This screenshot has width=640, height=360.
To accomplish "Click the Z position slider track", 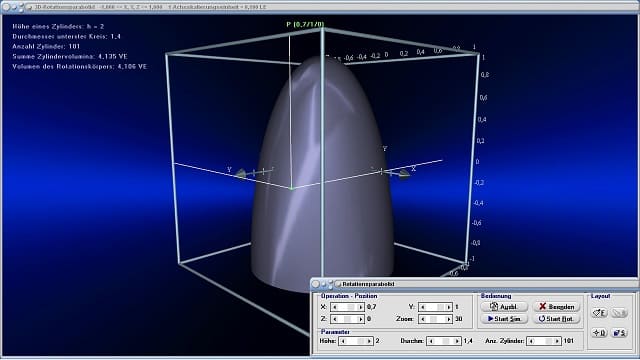I will pyautogui.click(x=347, y=319).
